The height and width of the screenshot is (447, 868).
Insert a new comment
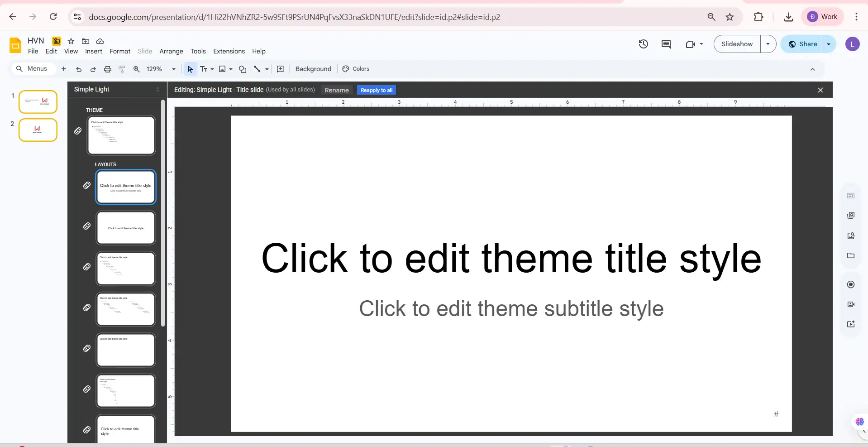pyautogui.click(x=280, y=69)
